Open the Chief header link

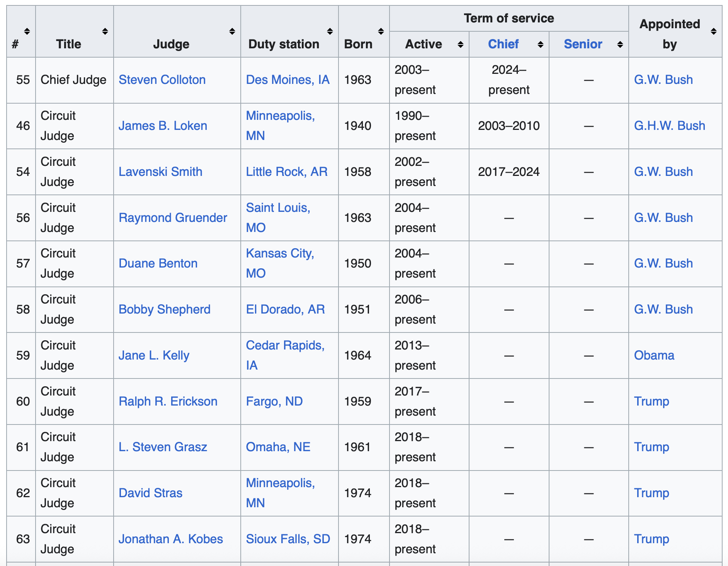503,44
